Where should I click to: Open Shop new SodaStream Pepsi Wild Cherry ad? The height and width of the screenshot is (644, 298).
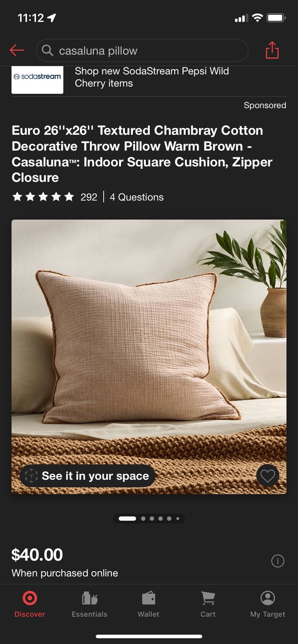(152, 77)
